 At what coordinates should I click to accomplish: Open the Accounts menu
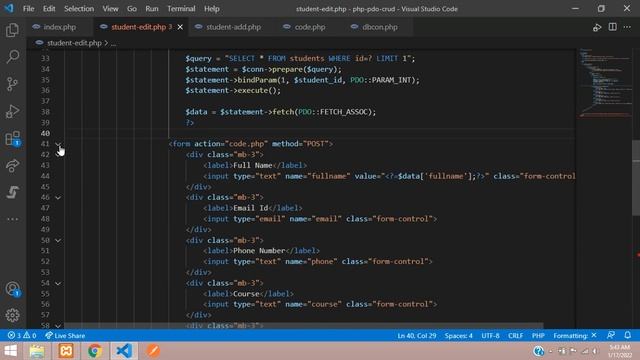12,289
